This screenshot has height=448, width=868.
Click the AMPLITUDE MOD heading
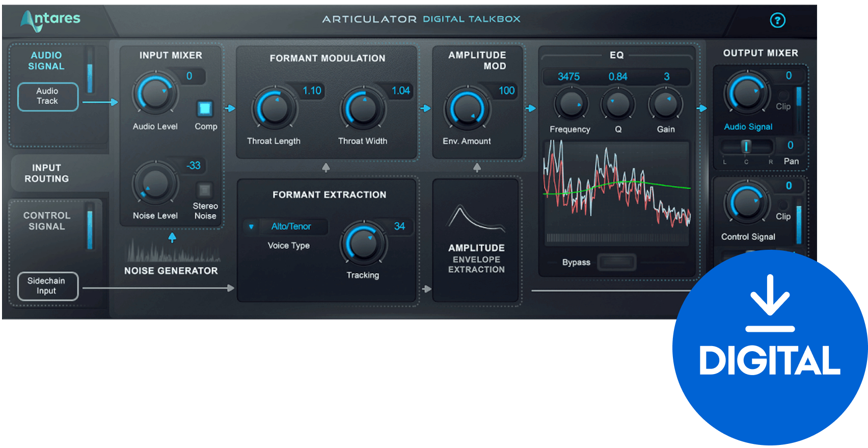(x=477, y=60)
